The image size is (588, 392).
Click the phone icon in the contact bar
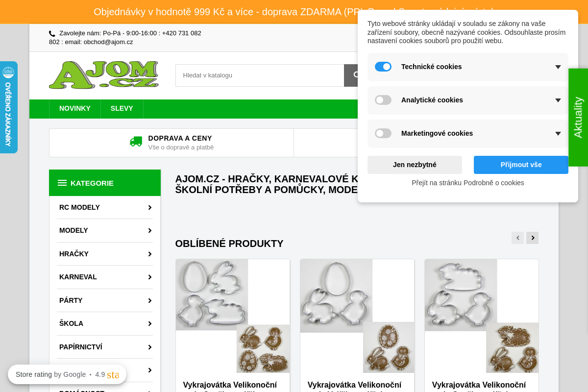(52, 34)
